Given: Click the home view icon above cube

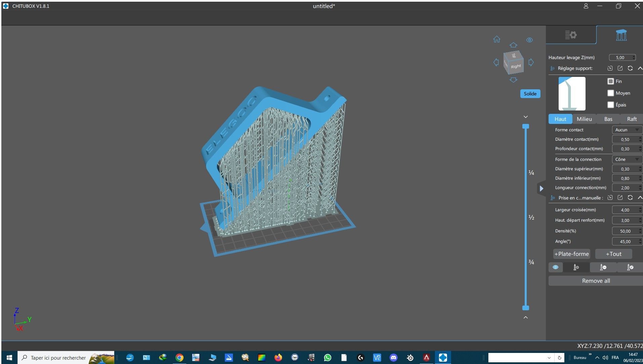Looking at the screenshot, I should pyautogui.click(x=497, y=39).
